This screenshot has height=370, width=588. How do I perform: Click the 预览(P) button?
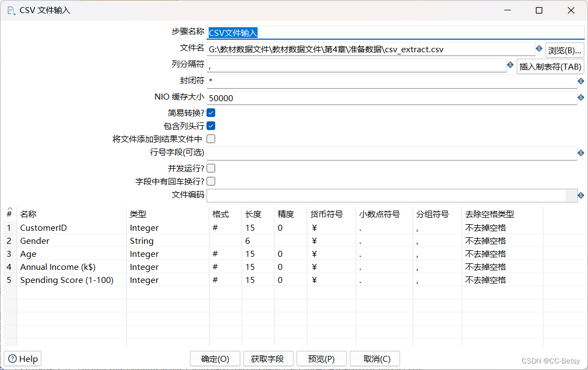321,359
